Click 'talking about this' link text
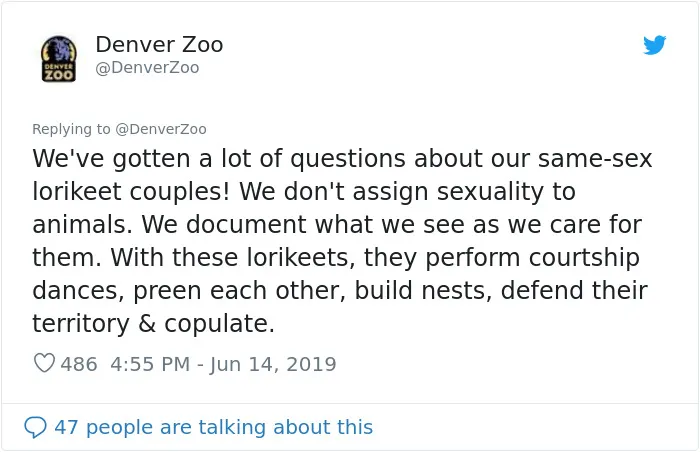 click(x=285, y=427)
